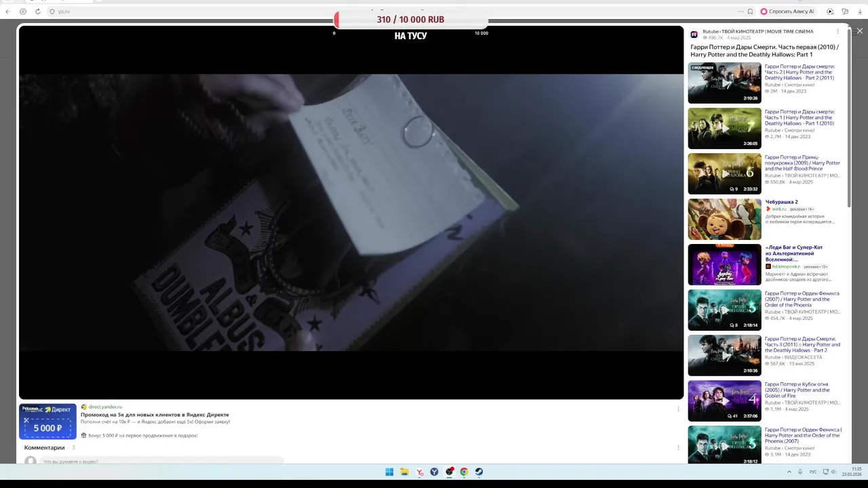
Task: Click on the Harry Potter video player
Action: [351, 212]
